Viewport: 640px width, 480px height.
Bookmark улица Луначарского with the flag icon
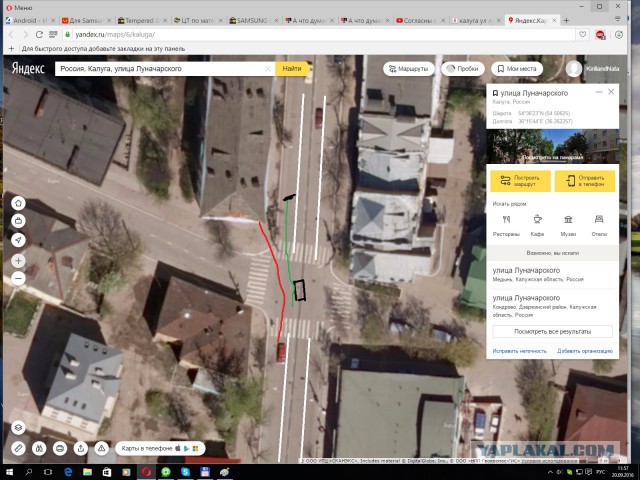pyautogui.click(x=495, y=93)
